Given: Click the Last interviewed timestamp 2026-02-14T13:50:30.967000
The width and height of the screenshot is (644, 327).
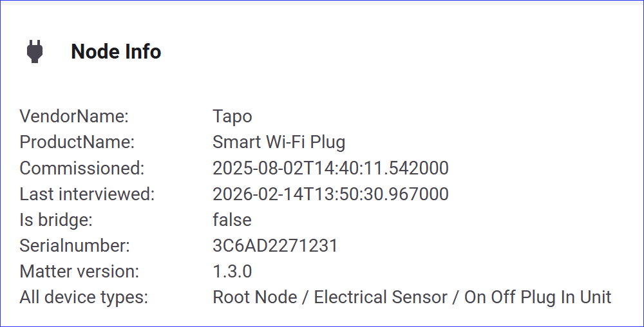Looking at the screenshot, I should point(330,194).
